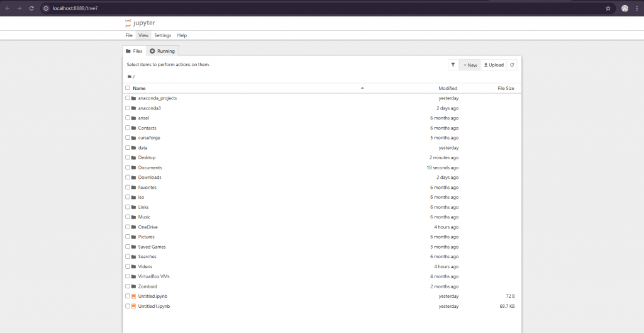644x333 pixels.
Task: Click the '72 B' file size
Action: tap(511, 296)
